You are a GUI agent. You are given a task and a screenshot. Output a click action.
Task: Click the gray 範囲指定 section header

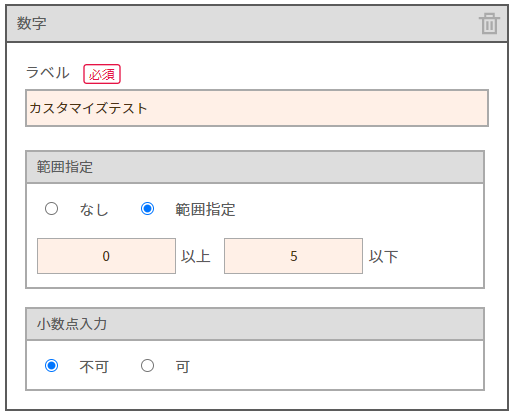255,167
